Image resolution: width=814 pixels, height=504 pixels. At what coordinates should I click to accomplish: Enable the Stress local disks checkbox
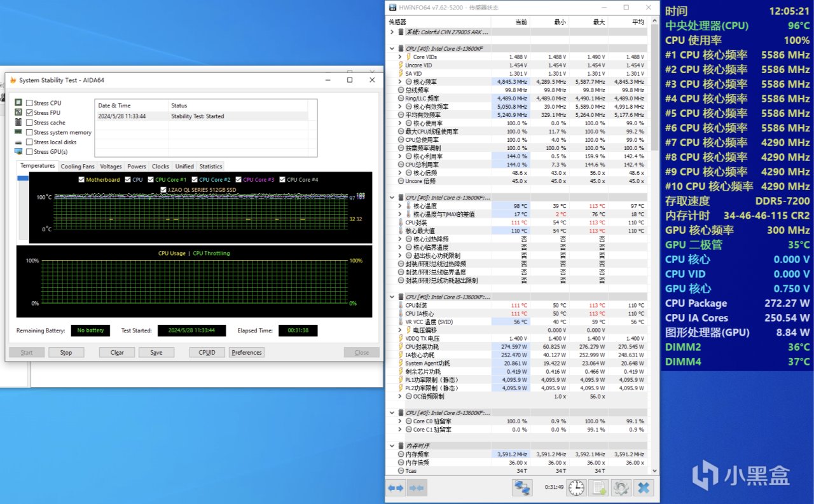click(x=29, y=142)
